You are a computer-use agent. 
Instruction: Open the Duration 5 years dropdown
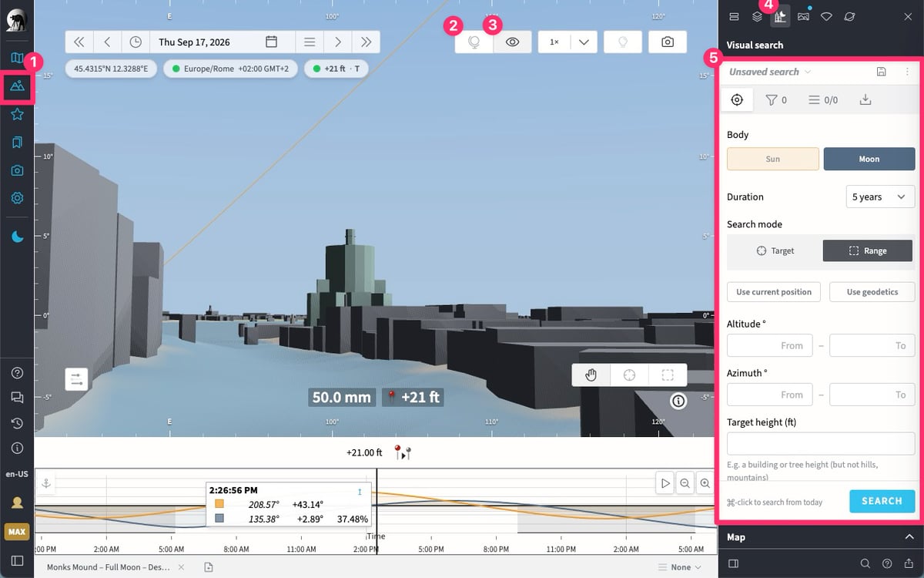(880, 197)
